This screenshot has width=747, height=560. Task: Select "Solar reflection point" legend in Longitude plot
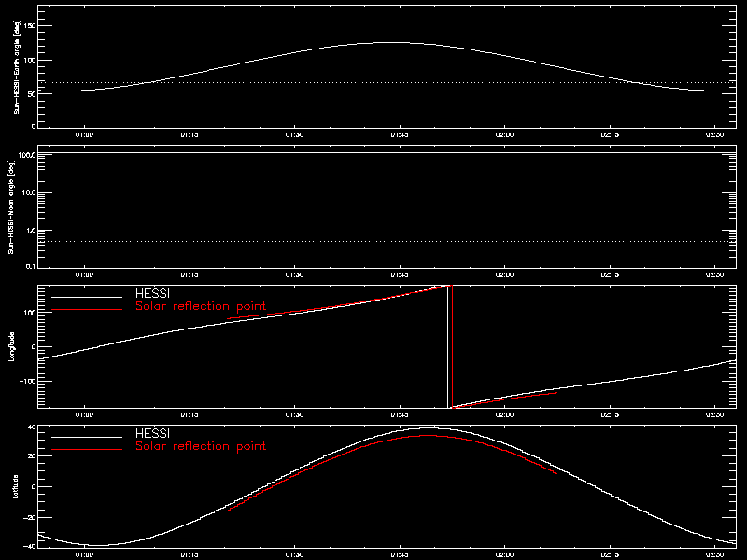click(x=201, y=306)
